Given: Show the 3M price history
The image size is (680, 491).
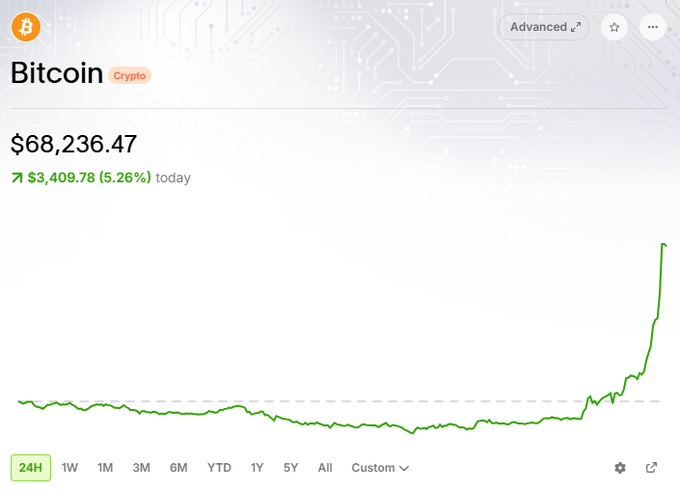Looking at the screenshot, I should click(141, 468).
